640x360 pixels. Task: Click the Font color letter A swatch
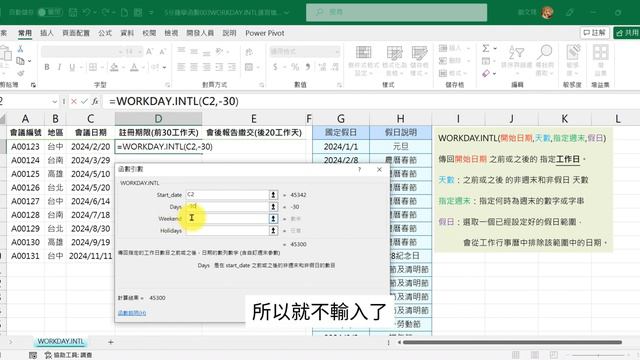(x=134, y=67)
